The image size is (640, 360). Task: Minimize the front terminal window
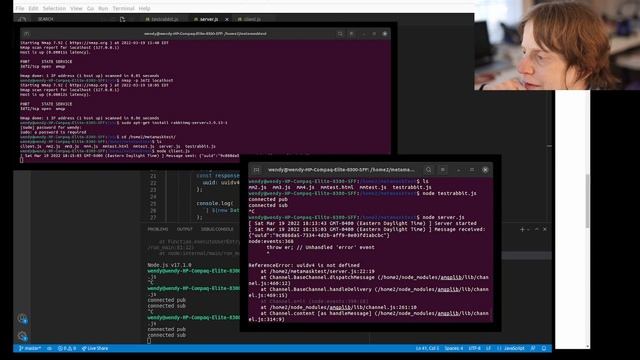point(458,170)
